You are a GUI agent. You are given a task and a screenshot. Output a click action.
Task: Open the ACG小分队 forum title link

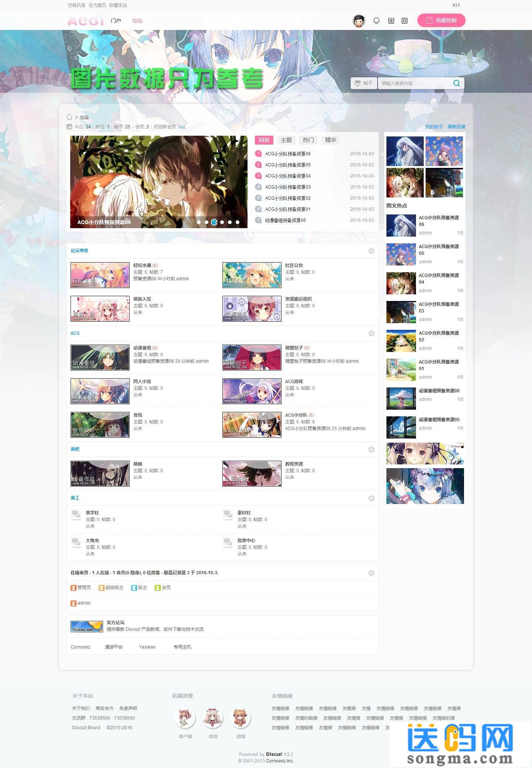click(x=296, y=415)
